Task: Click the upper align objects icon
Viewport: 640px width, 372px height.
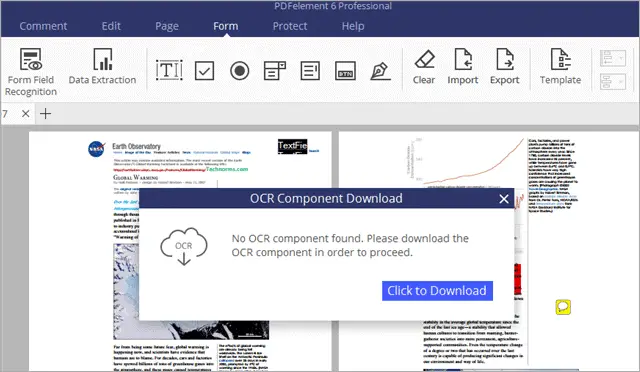Action: coord(613,58)
